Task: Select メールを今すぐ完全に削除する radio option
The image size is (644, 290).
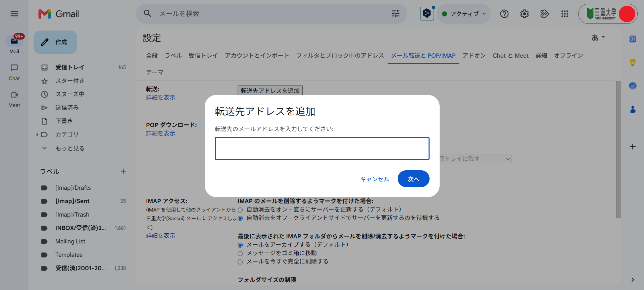Action: [x=240, y=262]
